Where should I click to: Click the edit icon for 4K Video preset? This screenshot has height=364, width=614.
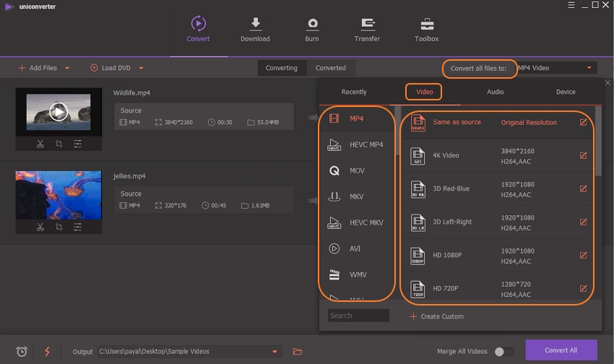coord(583,155)
